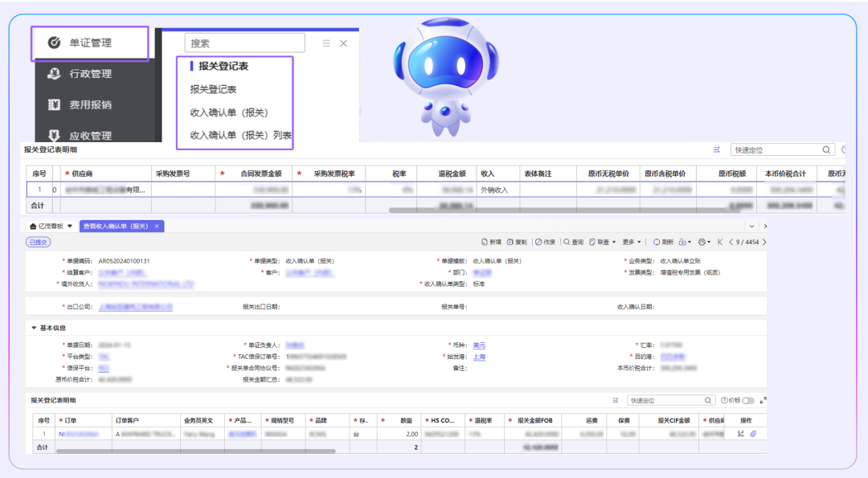This screenshot has width=868, height=478.
Task: Click the 作废 (void) toolbar icon
Action: pyautogui.click(x=544, y=242)
